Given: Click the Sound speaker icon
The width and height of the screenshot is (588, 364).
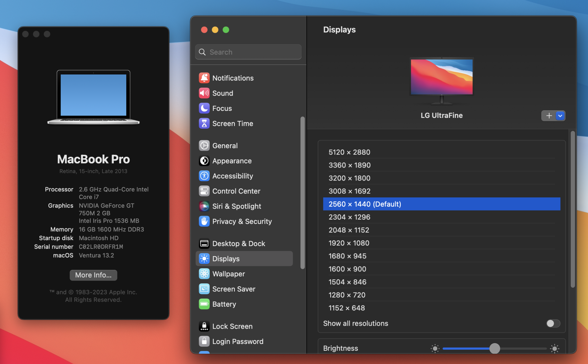Looking at the screenshot, I should point(204,93).
